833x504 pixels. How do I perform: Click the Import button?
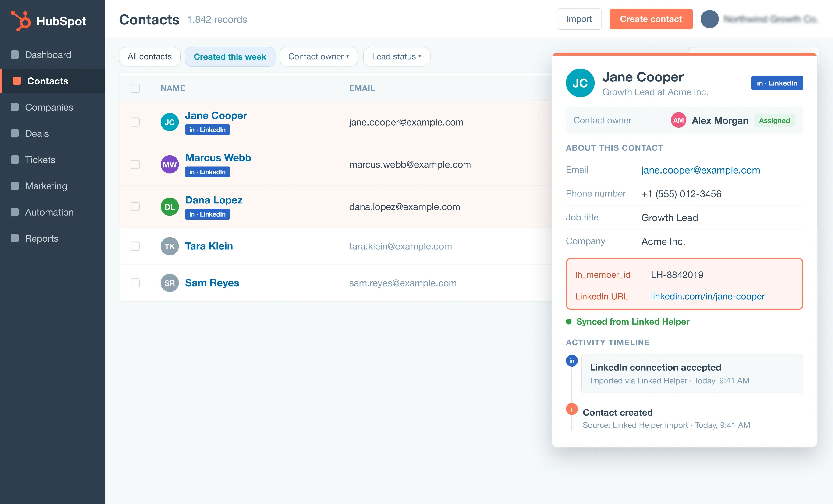pos(579,19)
